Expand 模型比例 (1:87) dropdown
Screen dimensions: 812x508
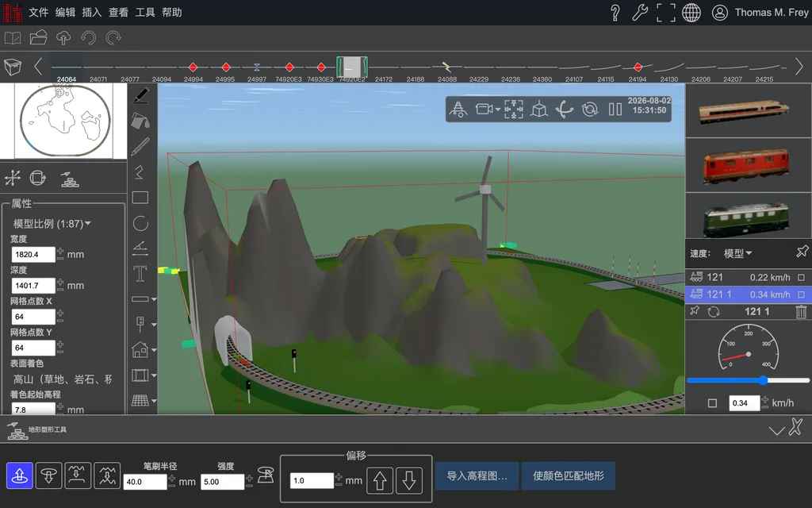pos(52,223)
